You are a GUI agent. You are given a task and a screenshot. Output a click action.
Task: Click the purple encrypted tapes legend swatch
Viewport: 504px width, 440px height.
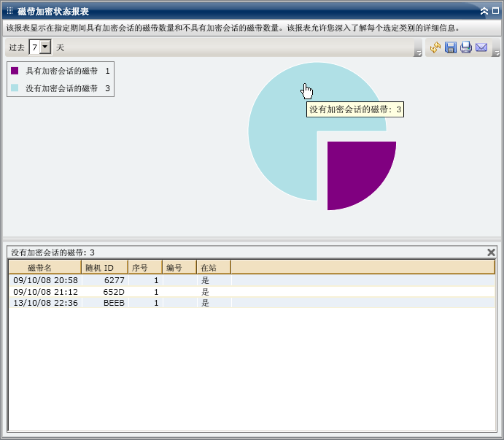click(15, 71)
